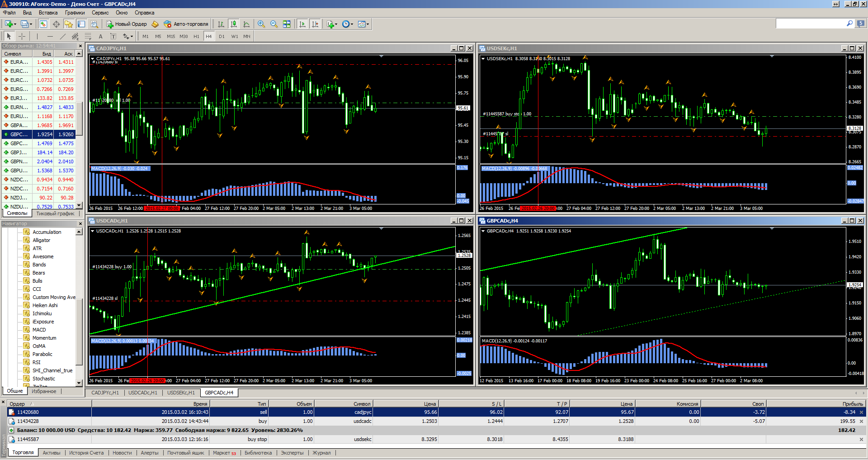
Task: Switch to W1 timeframe
Action: pos(235,36)
